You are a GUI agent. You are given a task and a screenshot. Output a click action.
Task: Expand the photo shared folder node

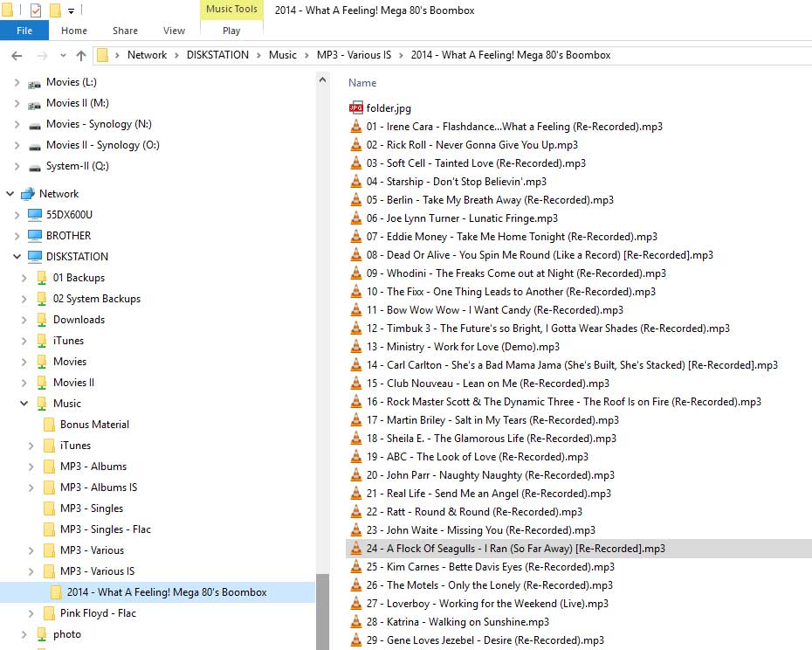pos(24,634)
